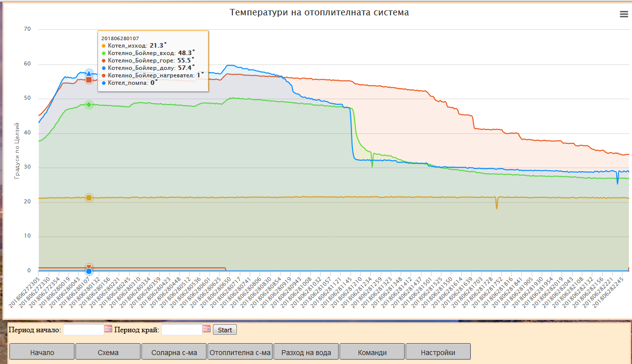Switch to Соларна с-ма view

174,353
